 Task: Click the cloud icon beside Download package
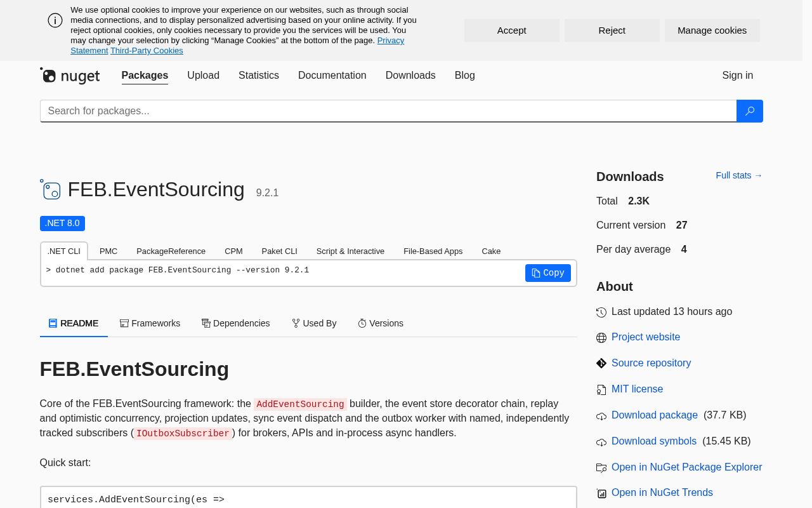click(x=601, y=416)
